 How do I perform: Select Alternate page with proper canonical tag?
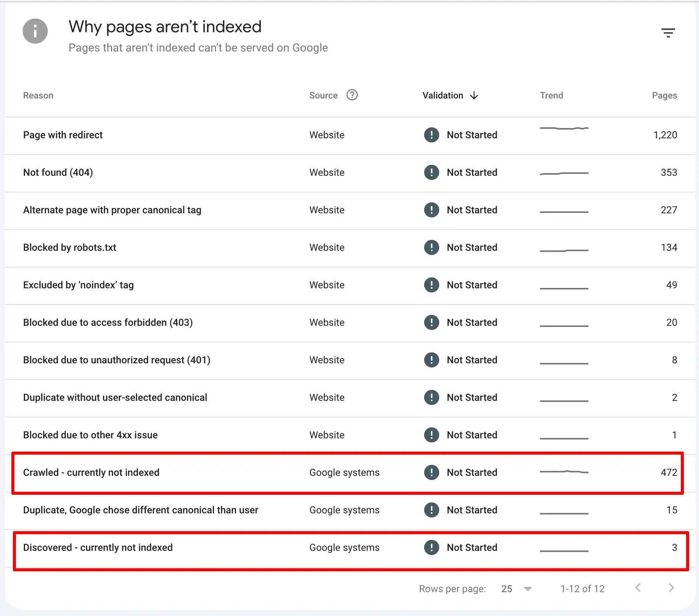(112, 210)
